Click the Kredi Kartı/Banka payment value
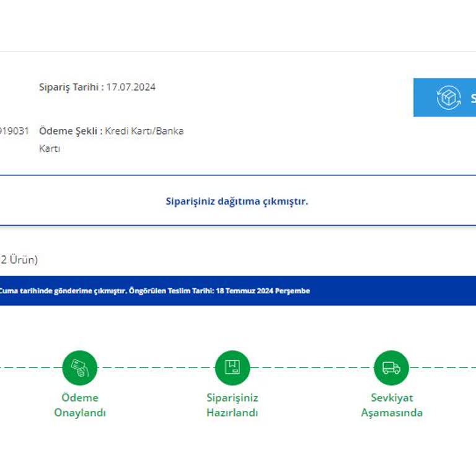The image size is (476, 476). (x=144, y=131)
